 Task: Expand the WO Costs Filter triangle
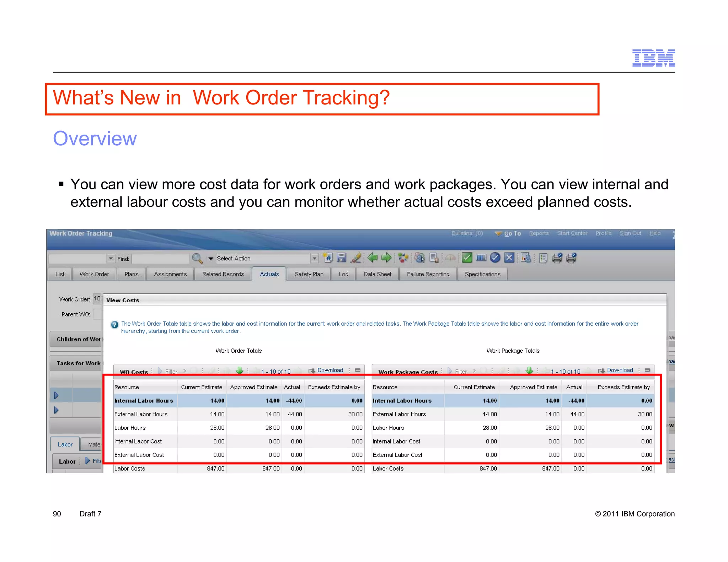pos(160,371)
